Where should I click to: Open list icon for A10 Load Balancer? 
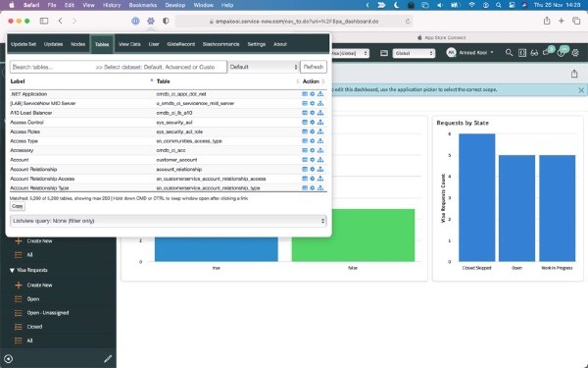tap(305, 113)
